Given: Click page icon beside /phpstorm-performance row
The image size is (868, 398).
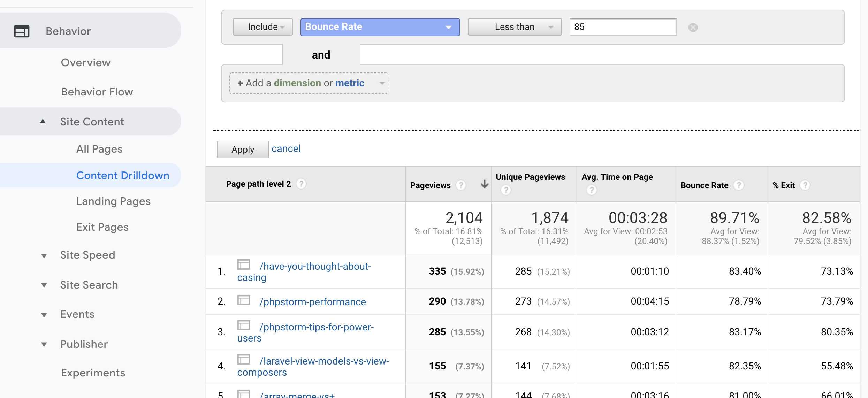Looking at the screenshot, I should [244, 300].
